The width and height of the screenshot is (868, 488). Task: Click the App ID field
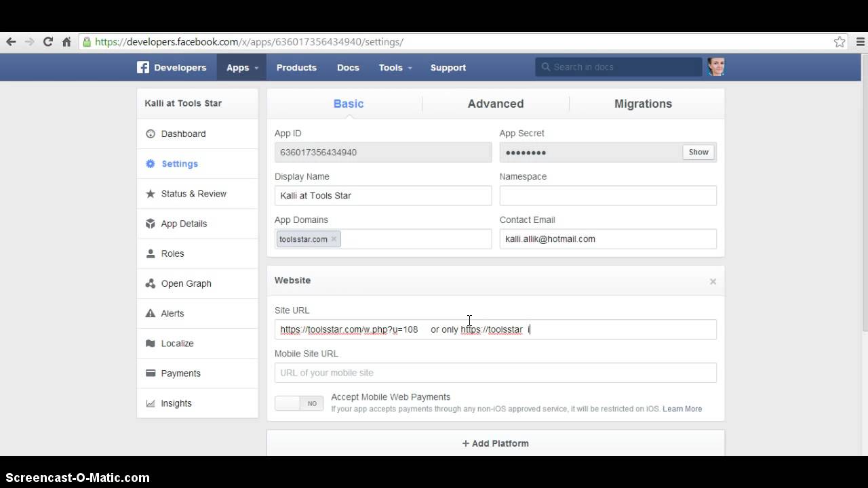pos(383,152)
